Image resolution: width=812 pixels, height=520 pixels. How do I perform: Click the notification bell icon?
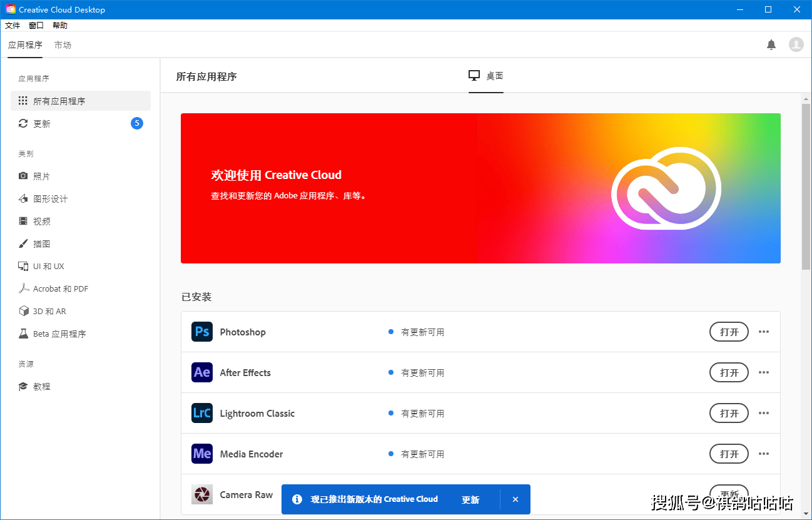click(771, 44)
